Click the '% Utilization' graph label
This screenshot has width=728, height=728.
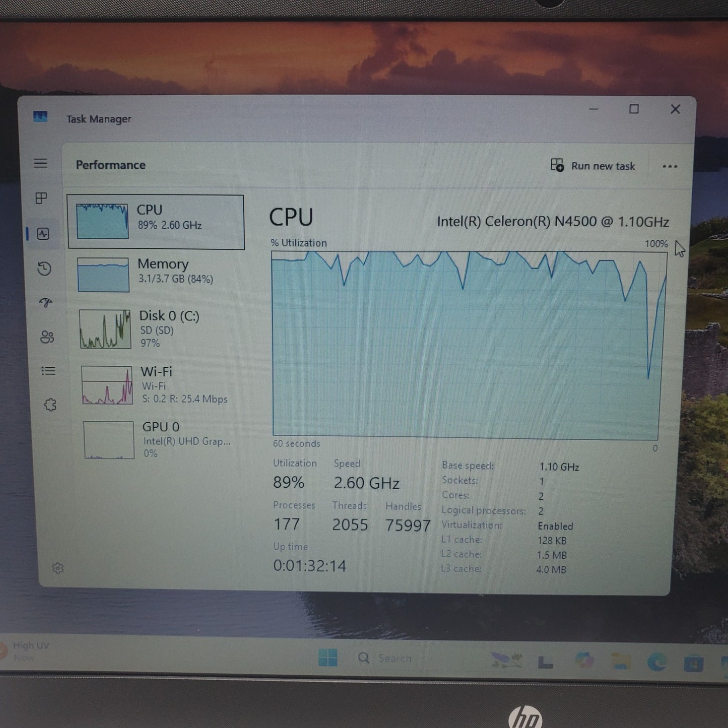[299, 243]
